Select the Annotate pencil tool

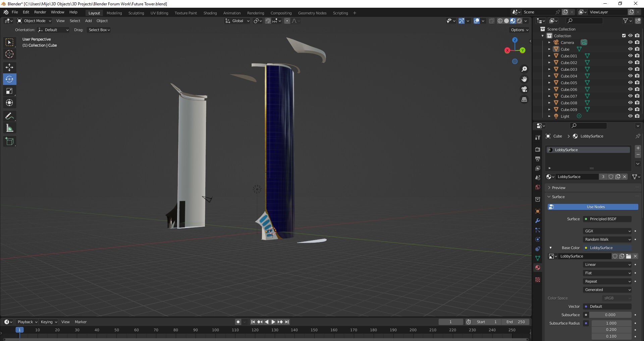tap(9, 116)
